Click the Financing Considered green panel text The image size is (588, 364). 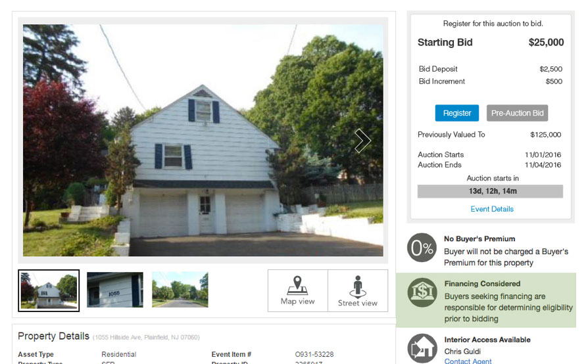click(x=508, y=307)
